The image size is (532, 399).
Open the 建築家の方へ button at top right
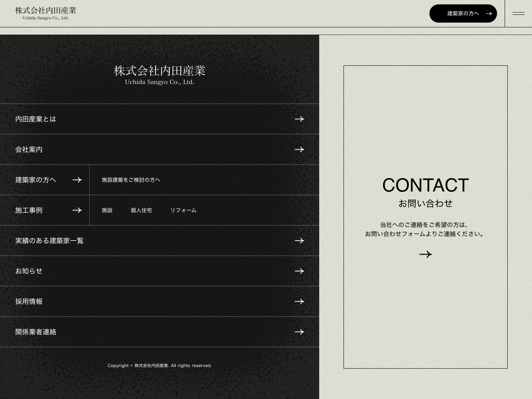(x=463, y=14)
